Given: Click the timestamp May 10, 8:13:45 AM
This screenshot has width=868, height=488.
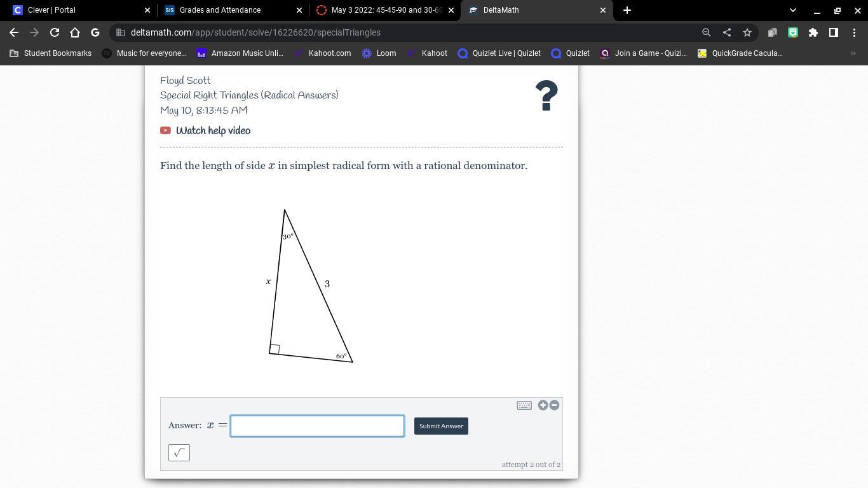Looking at the screenshot, I should (x=204, y=111).
